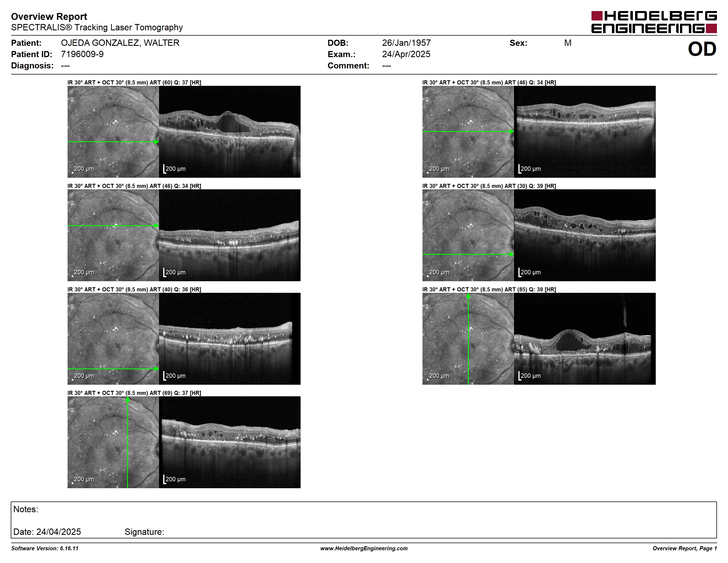Viewport: 728px width, 563px height.
Task: Click the patient name OJEDA GONZALEZ, WALTER
Action: [120, 43]
